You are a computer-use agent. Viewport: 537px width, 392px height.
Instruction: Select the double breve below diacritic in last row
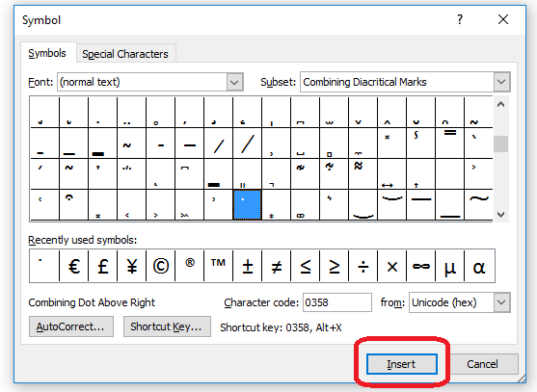pos(363,204)
